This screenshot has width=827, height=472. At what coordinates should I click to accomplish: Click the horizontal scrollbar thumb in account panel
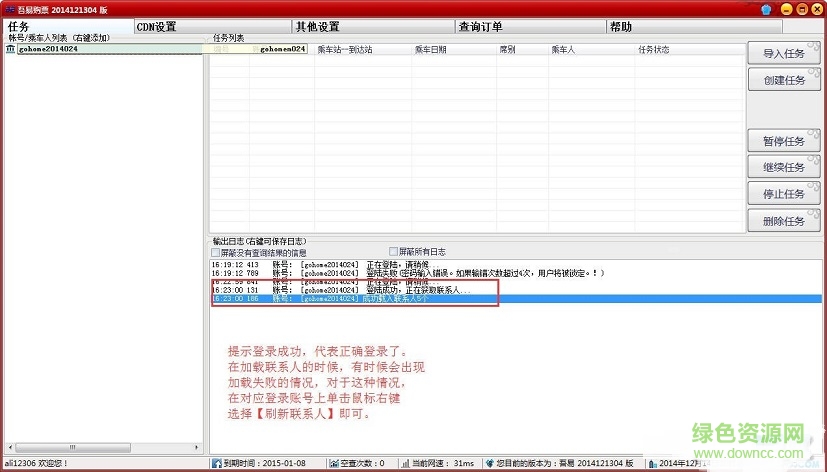pyautogui.click(x=73, y=447)
